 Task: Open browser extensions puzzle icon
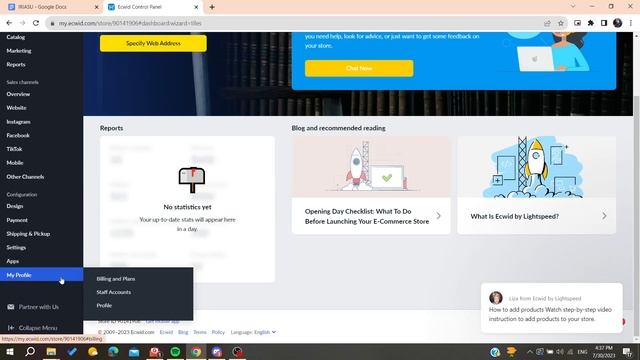click(x=591, y=23)
